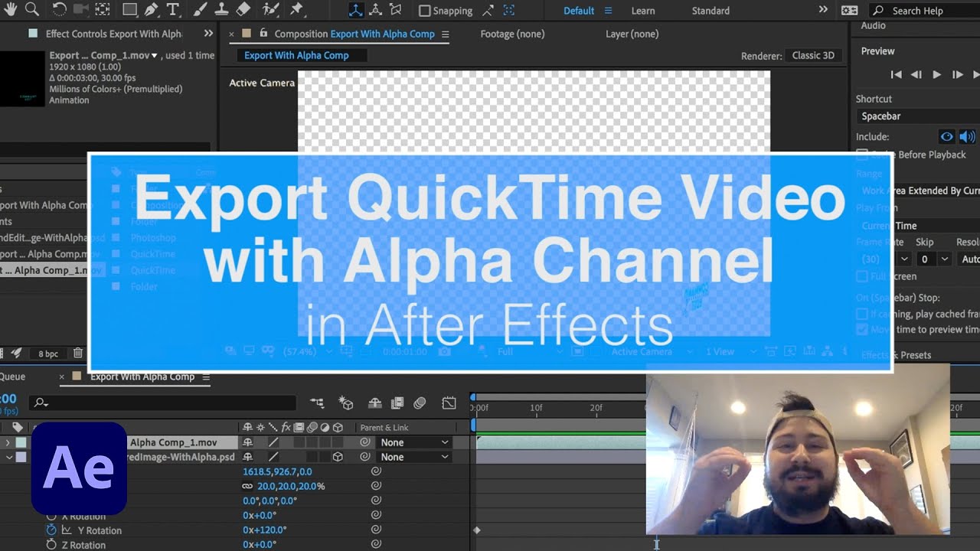Select the Pen tool
This screenshot has height=551, width=980.
point(152,10)
